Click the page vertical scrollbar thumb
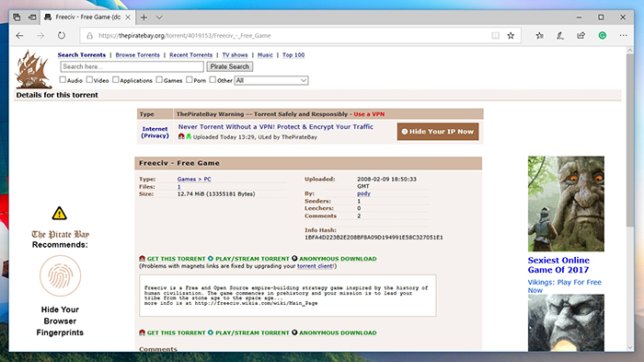 tap(630, 140)
